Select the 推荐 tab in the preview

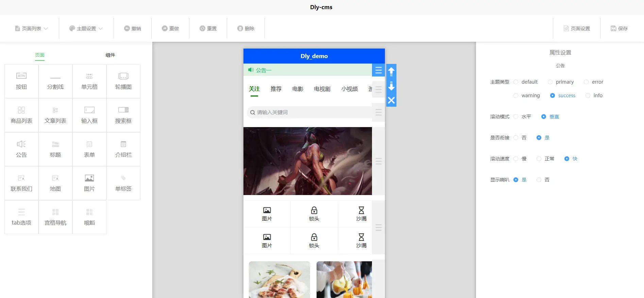pyautogui.click(x=276, y=89)
